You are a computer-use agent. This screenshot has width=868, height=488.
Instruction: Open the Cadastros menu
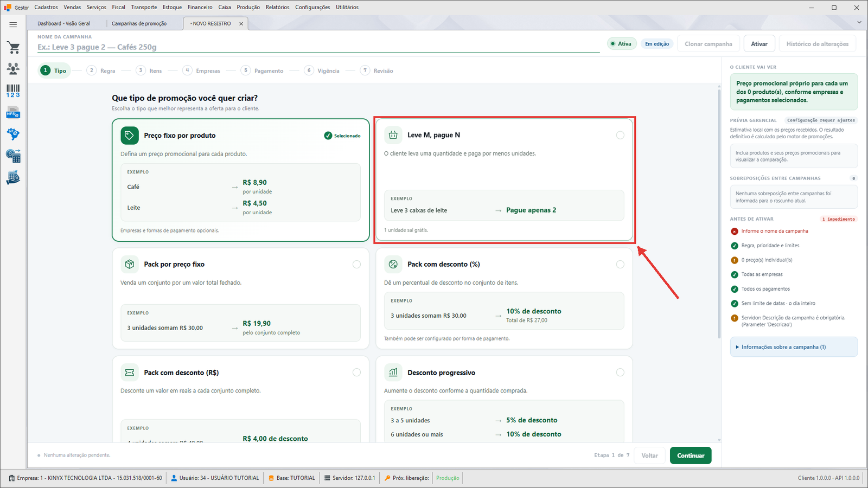pos(46,7)
